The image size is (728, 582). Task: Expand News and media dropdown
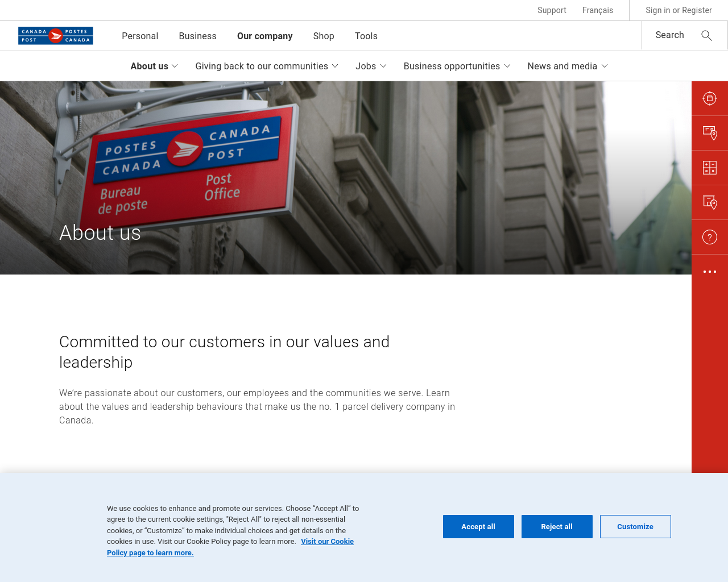[x=568, y=66]
